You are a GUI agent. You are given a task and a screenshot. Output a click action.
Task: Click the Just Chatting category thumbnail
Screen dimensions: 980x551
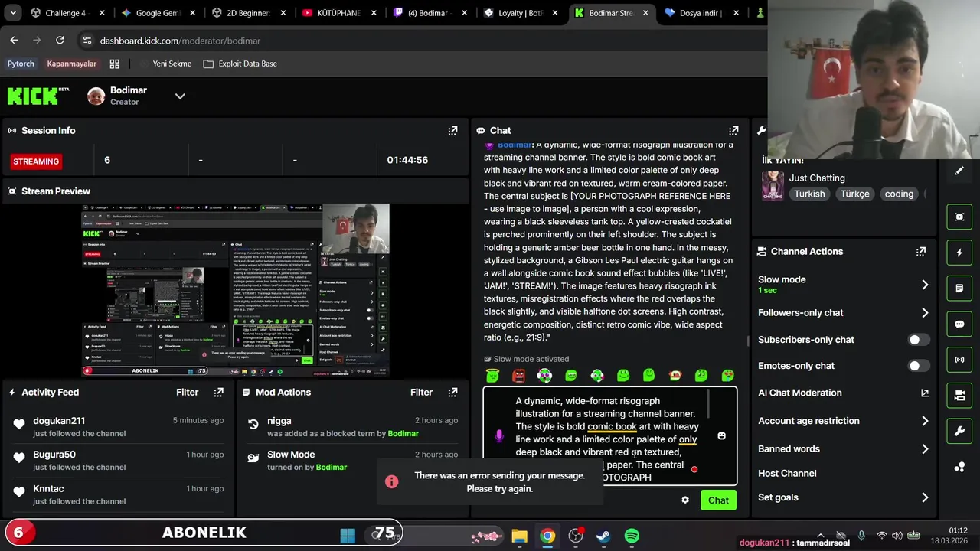(772, 185)
